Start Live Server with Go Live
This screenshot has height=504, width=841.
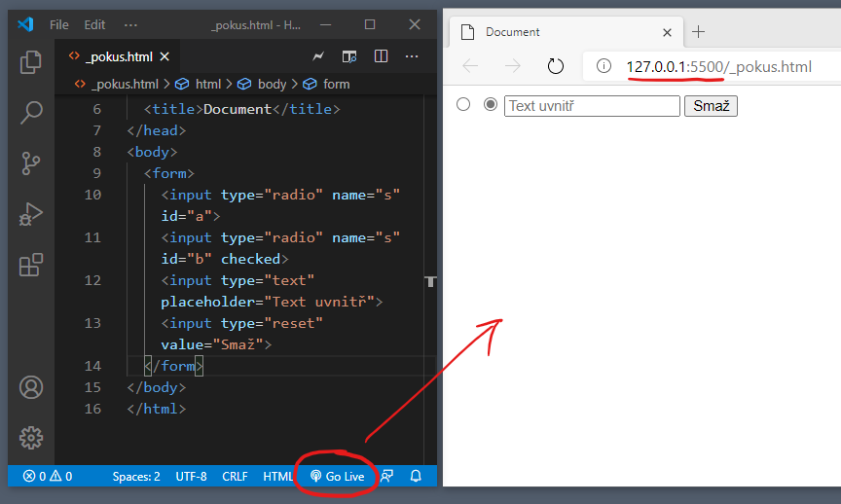click(338, 476)
